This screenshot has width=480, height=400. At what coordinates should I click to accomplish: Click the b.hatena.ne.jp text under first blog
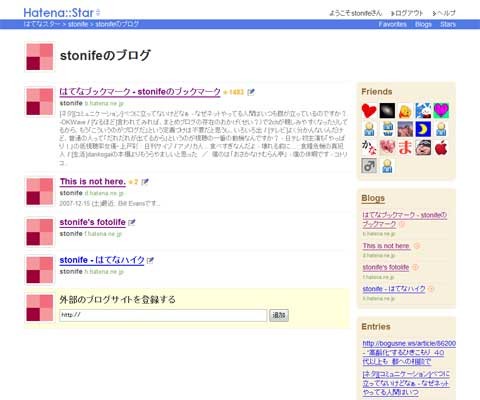(x=104, y=104)
